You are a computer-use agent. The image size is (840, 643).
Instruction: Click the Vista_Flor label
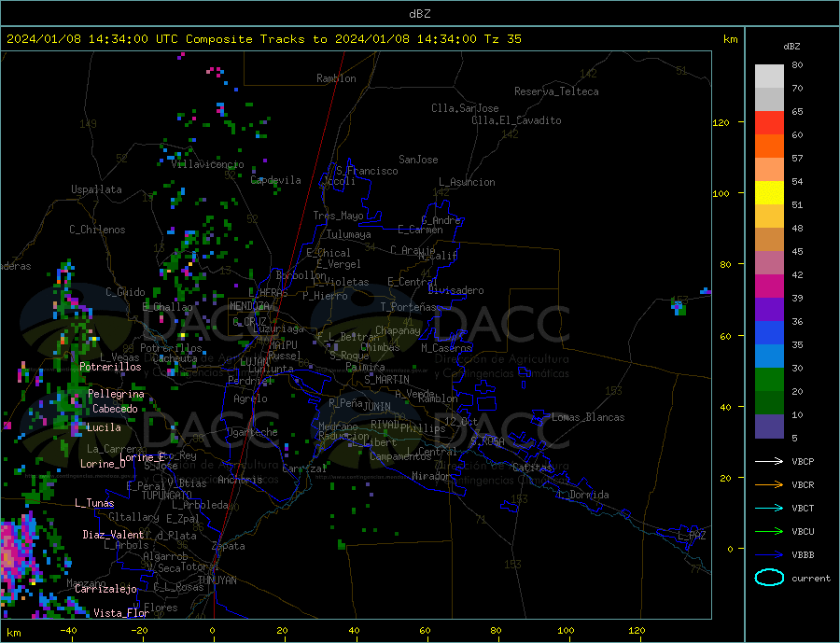point(121,613)
